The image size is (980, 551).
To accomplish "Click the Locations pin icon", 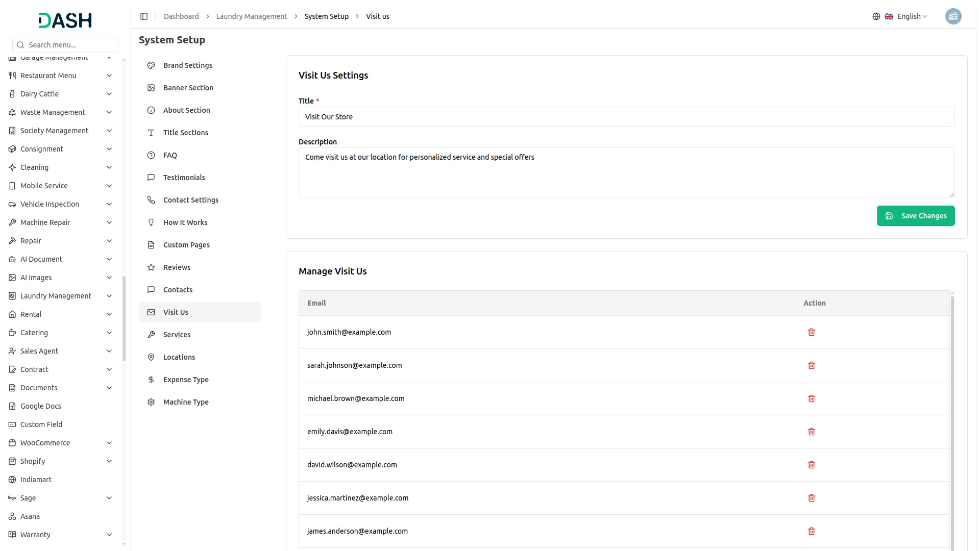I will (151, 357).
